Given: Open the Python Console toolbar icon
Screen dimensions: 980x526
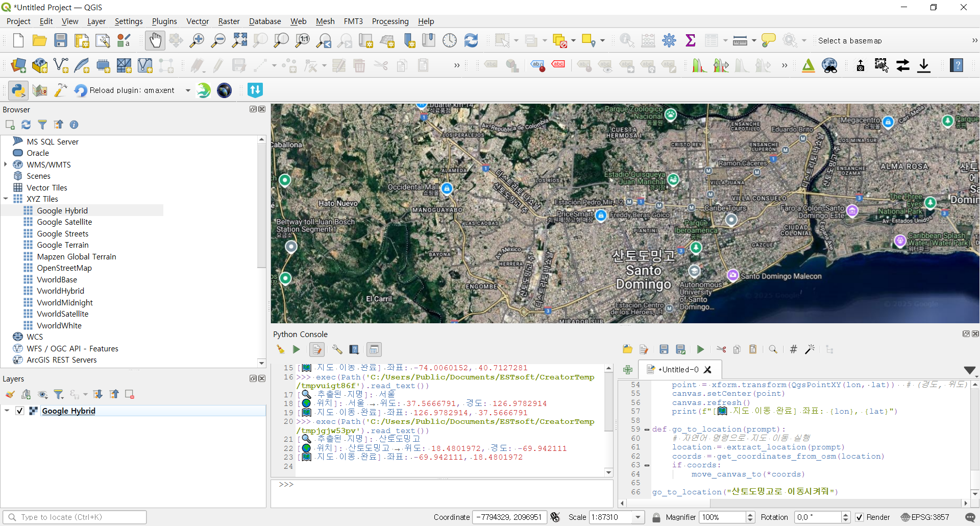Looking at the screenshot, I should click(x=18, y=90).
